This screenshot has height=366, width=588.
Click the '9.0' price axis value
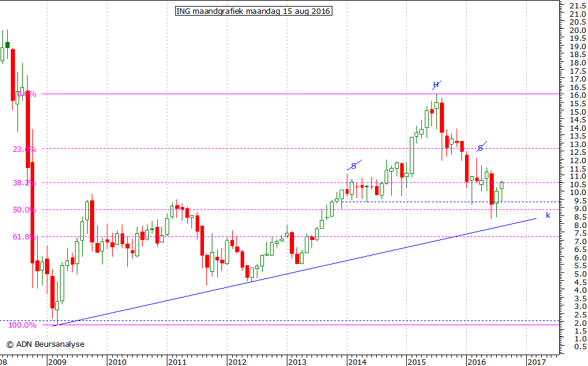click(580, 209)
